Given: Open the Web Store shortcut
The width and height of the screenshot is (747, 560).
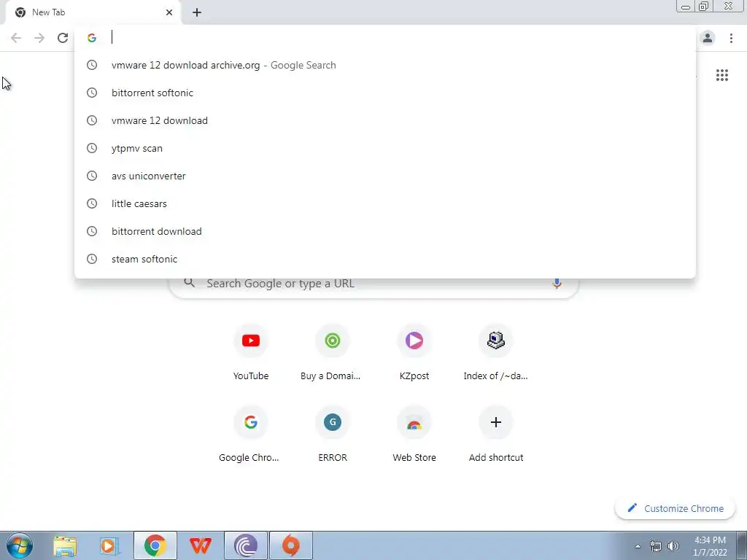Looking at the screenshot, I should [x=414, y=434].
